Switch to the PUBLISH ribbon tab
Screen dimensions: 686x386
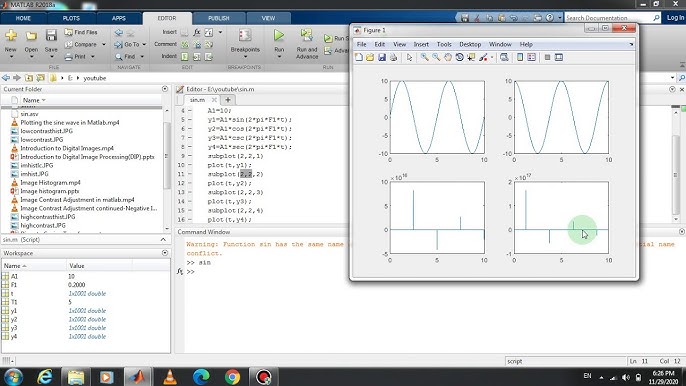[x=219, y=18]
